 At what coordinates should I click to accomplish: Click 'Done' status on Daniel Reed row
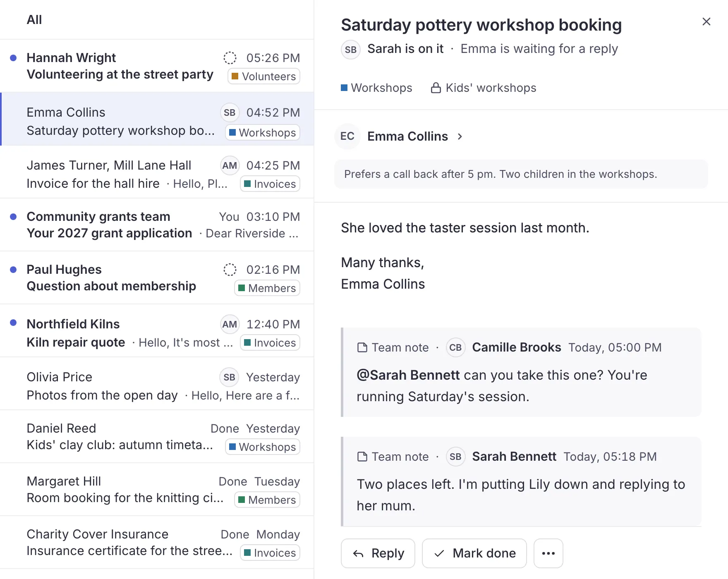(225, 428)
